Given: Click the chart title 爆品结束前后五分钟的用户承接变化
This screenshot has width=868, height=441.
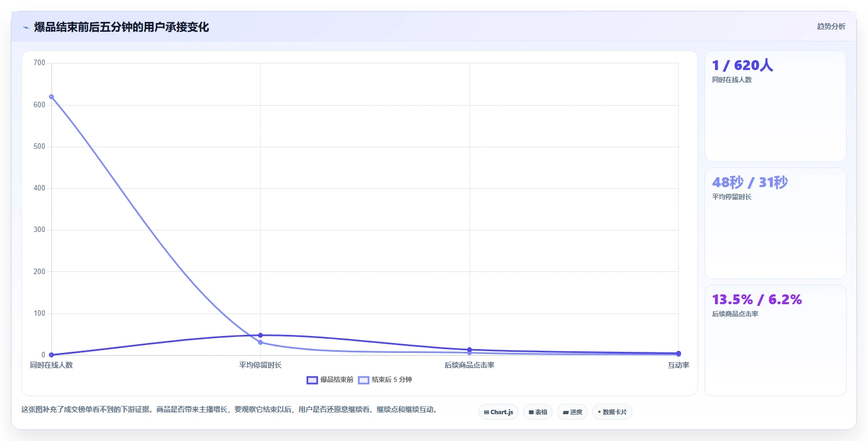Looking at the screenshot, I should (x=121, y=27).
